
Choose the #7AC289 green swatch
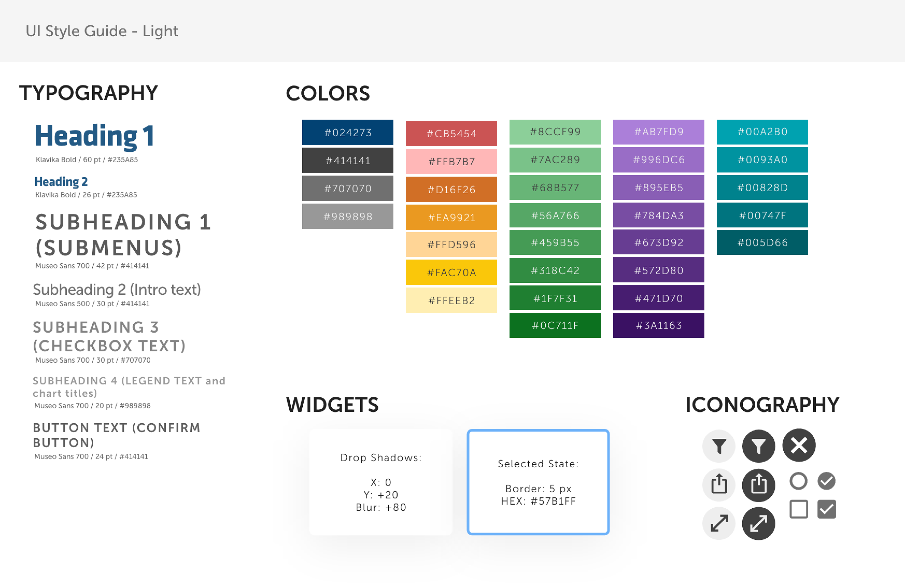[555, 160]
